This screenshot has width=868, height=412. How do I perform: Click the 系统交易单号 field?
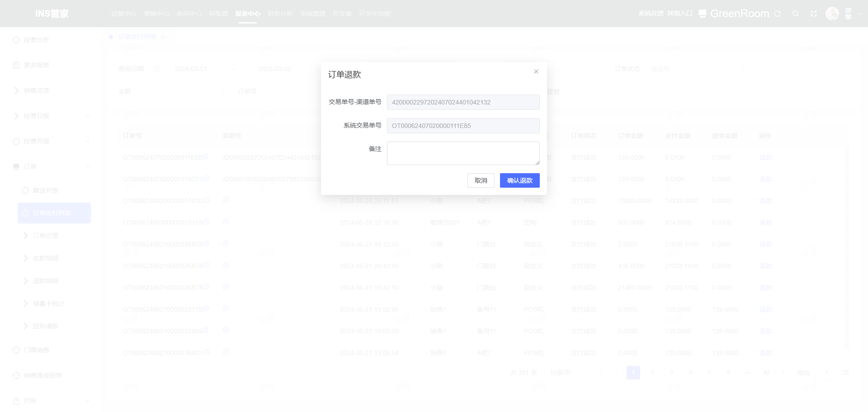pos(463,126)
